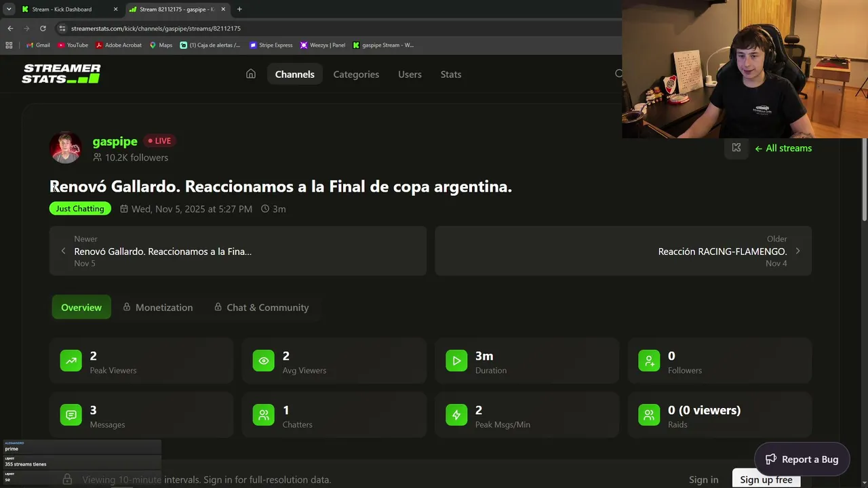
Task: Click the Peak Viewers trend icon
Action: pyautogui.click(x=71, y=361)
